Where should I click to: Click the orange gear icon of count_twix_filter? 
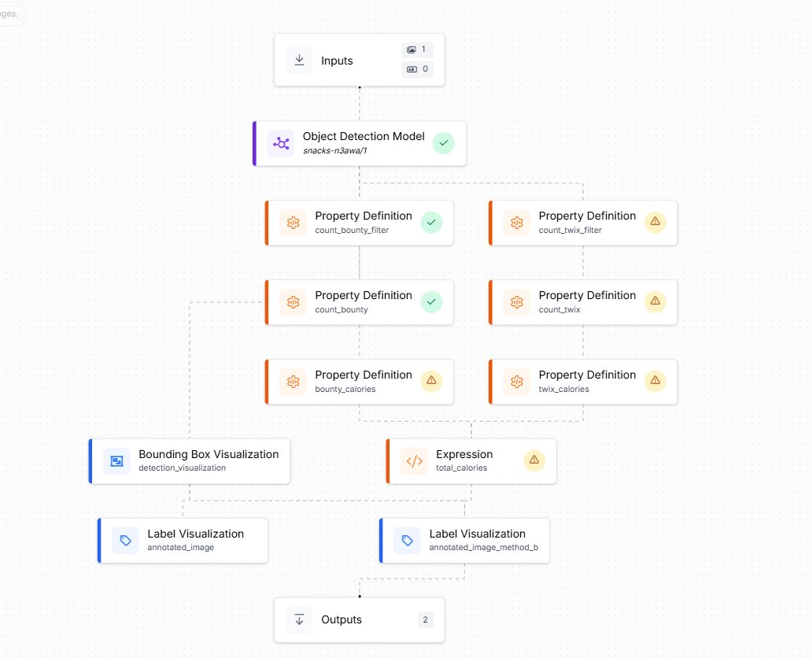517,223
